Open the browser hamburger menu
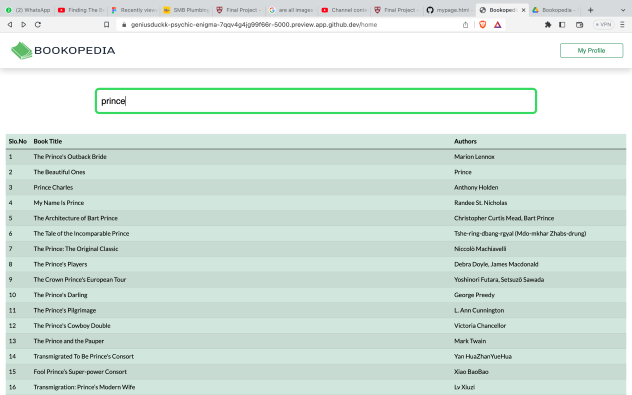This screenshot has height=395, width=632. point(622,25)
